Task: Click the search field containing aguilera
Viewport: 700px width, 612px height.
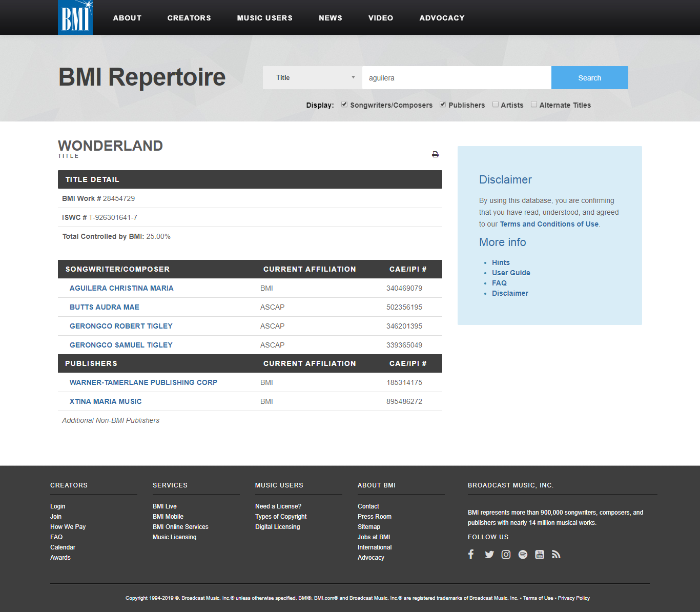Action: click(456, 78)
